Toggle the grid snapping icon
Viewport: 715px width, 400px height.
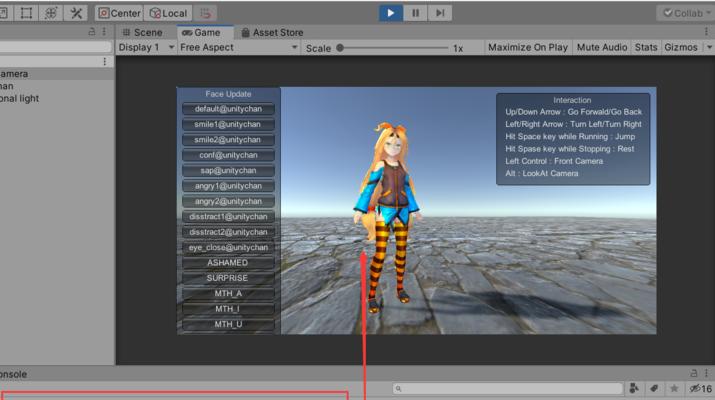click(x=206, y=13)
